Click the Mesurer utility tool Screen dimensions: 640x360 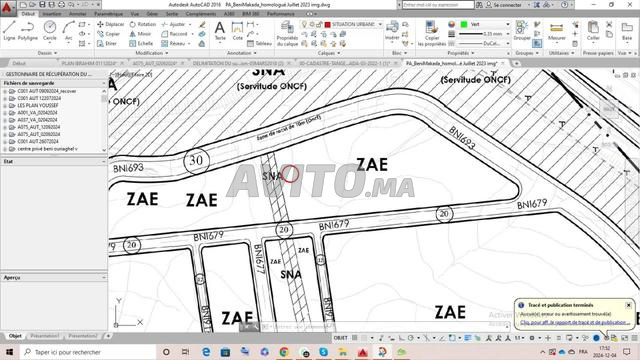(x=557, y=31)
